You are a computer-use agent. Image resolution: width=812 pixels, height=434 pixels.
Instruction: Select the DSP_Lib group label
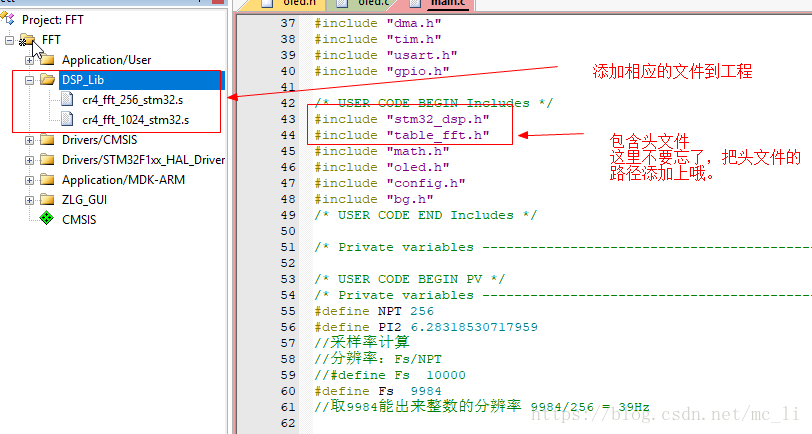tap(83, 80)
